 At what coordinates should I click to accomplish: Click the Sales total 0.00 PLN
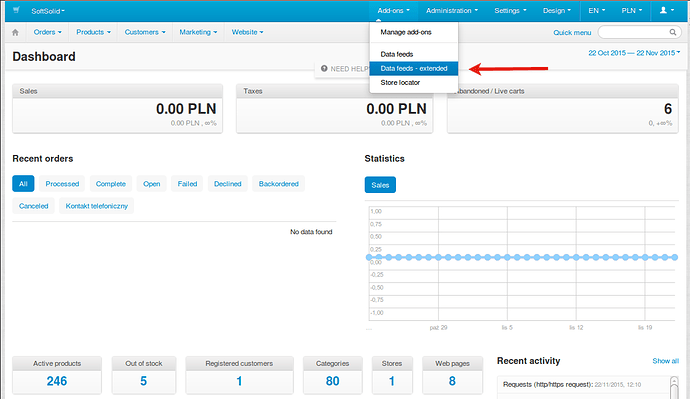point(186,109)
